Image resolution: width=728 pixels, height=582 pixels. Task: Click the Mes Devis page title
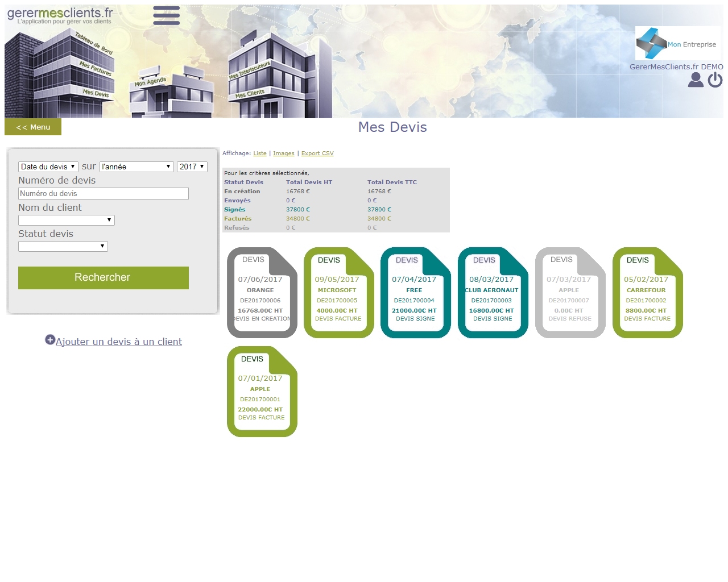coord(392,127)
